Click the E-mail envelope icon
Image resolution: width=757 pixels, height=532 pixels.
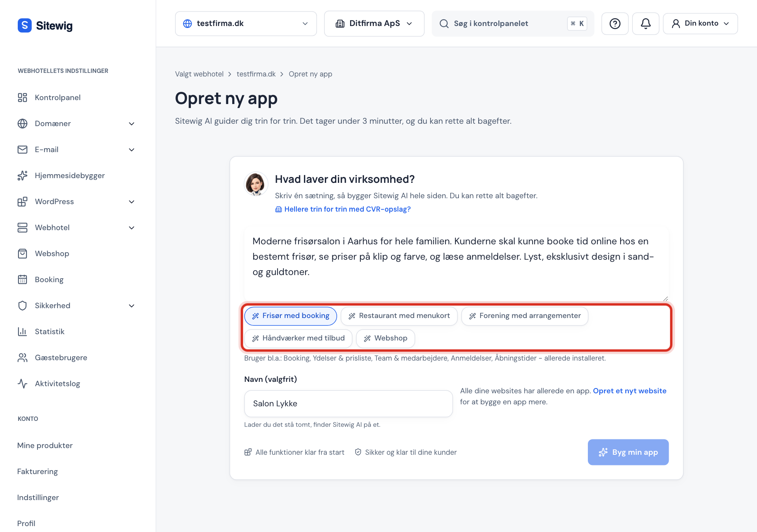coord(22,149)
